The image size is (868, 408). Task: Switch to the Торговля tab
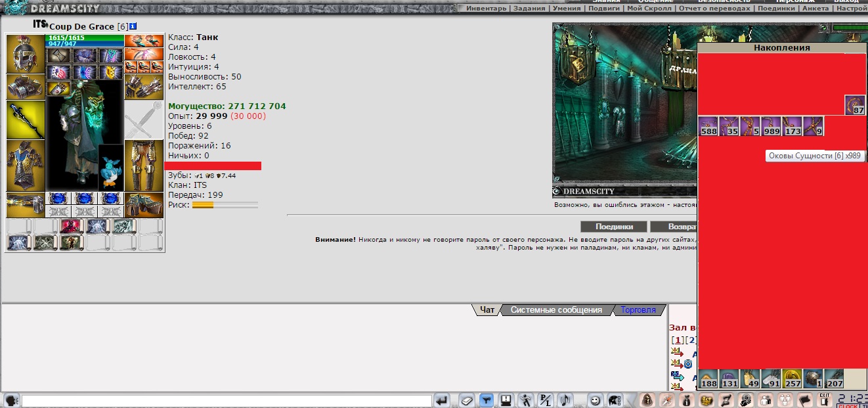638,310
